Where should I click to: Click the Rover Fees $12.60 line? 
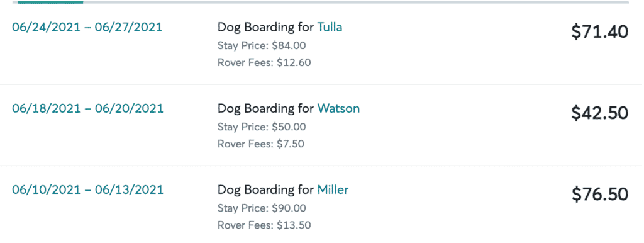click(264, 62)
